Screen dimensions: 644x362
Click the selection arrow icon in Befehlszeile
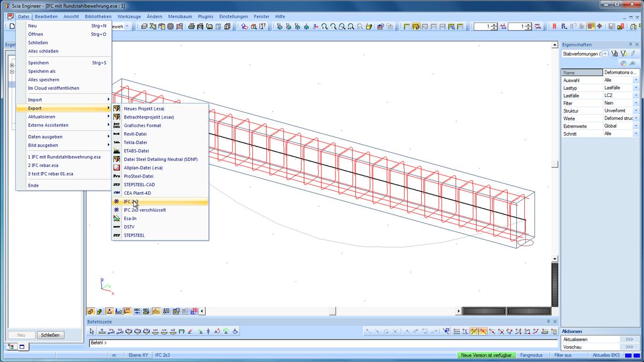(92, 331)
